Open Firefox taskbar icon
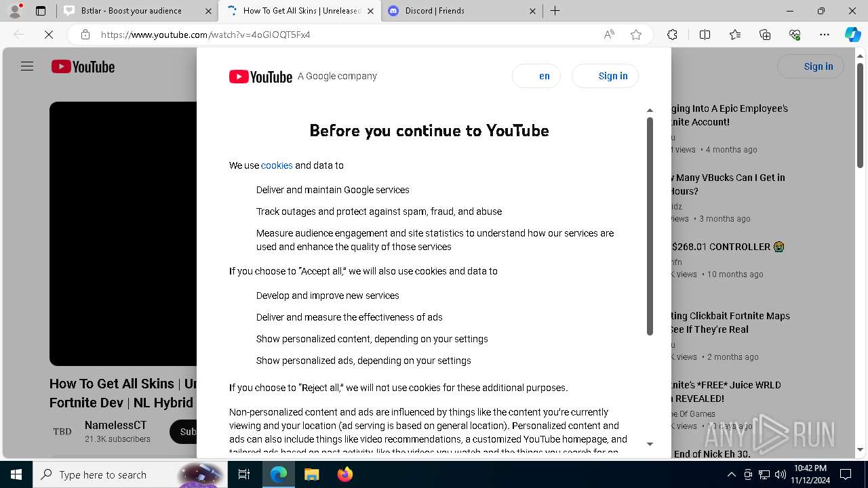Screen dimensions: 868x488 344,474
